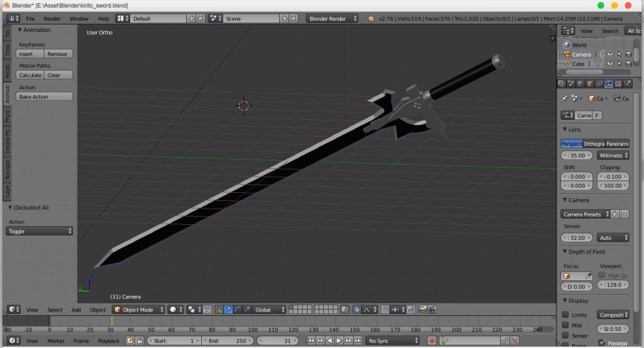Viewport: 644px width, 348px height.
Task: Open the Camera Presets dropdown
Action: click(586, 214)
